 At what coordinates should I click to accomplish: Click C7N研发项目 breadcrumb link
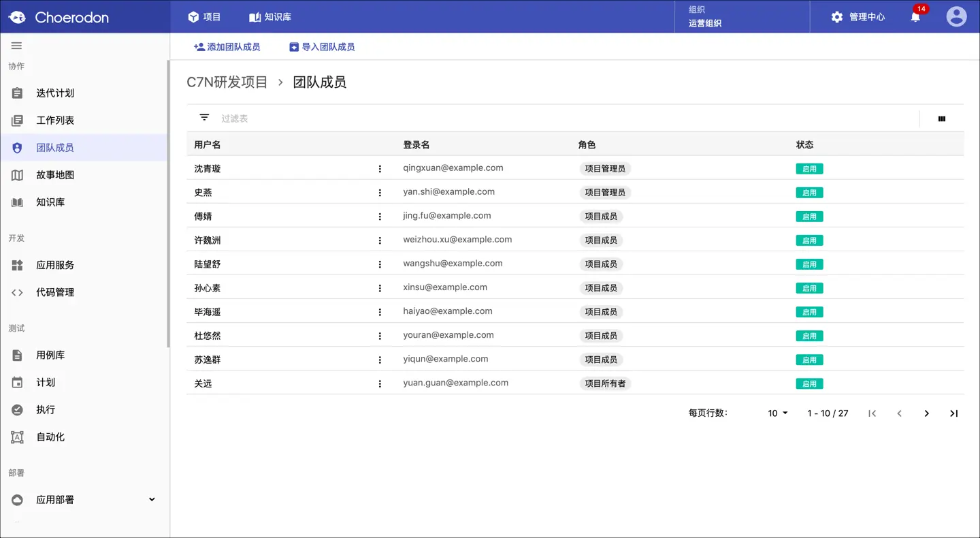pos(227,82)
